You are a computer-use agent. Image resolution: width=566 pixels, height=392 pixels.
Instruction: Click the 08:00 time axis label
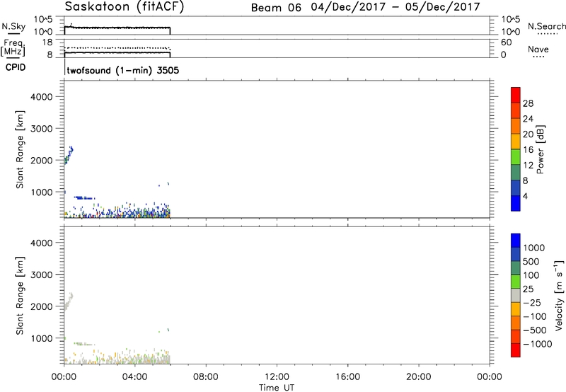[x=206, y=377]
